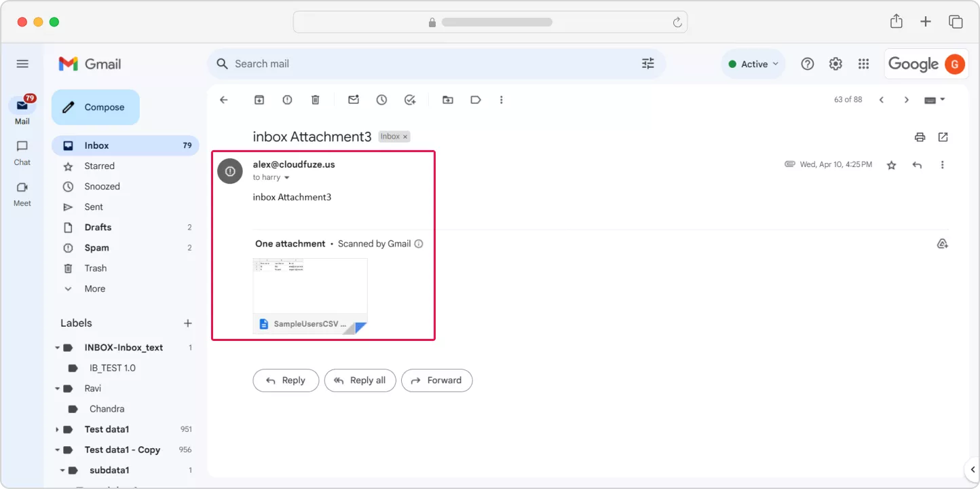Report this email as spam
This screenshot has width=980, height=489.
287,100
